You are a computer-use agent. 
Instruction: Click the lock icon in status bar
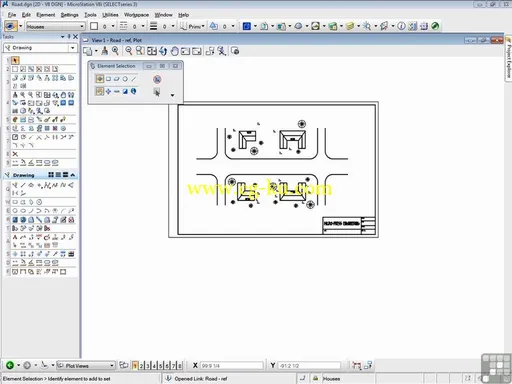(315, 378)
